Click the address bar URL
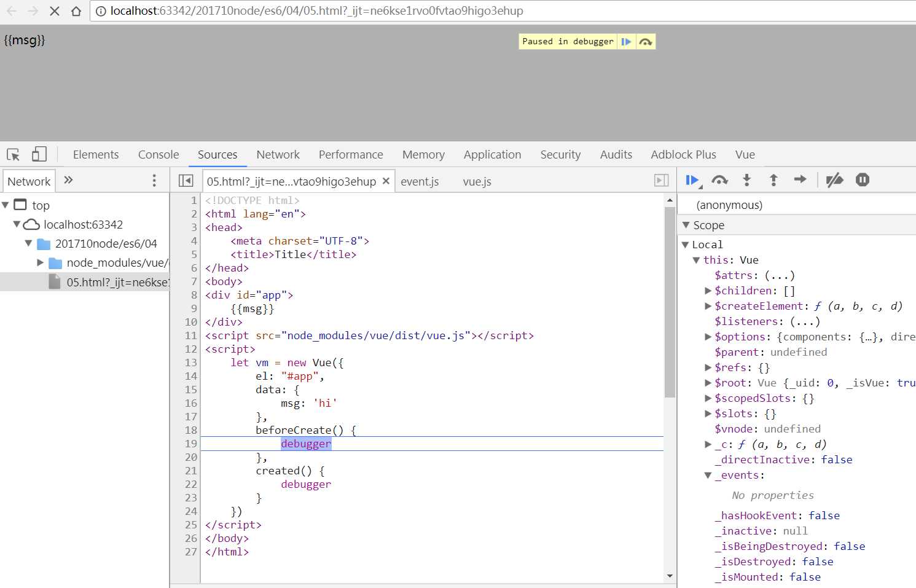Image resolution: width=916 pixels, height=588 pixels. click(317, 11)
